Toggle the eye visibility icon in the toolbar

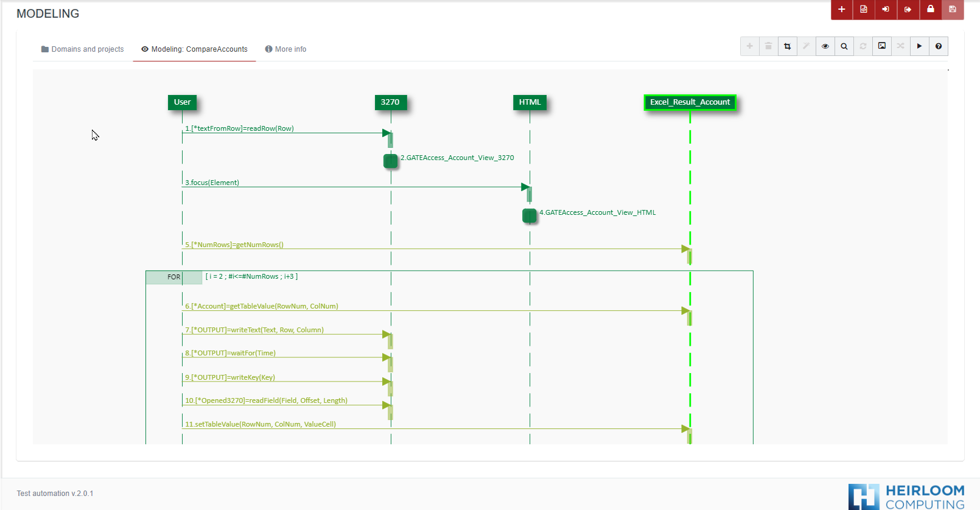pos(825,46)
